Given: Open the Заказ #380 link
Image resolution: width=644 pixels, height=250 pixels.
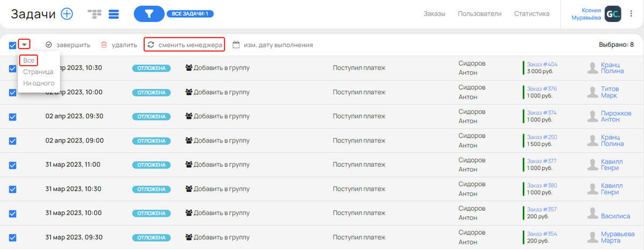Looking at the screenshot, I should (542, 185).
